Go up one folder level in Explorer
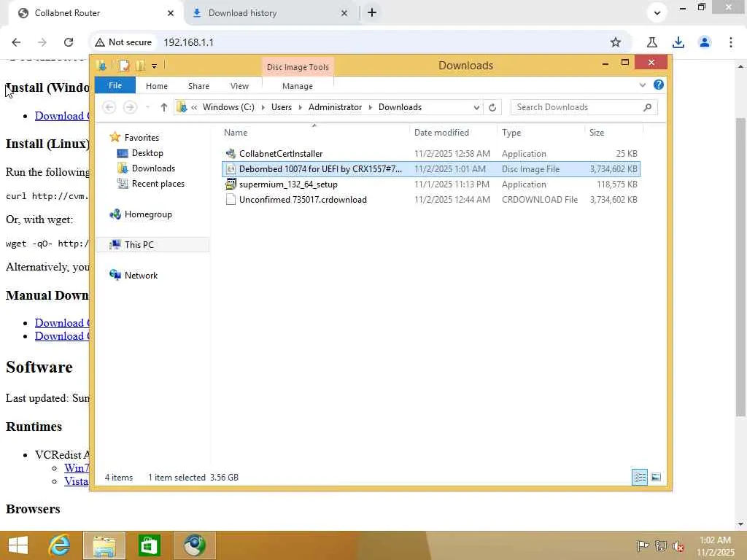The height and width of the screenshot is (560, 747). coord(163,107)
